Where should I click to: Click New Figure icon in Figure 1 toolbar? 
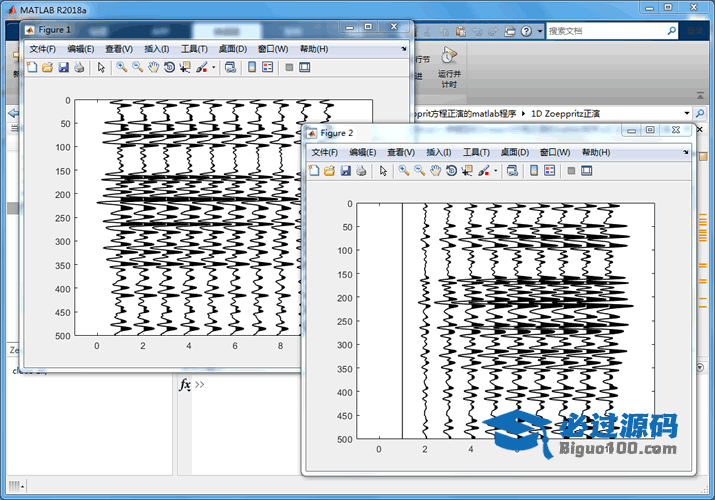(31, 67)
